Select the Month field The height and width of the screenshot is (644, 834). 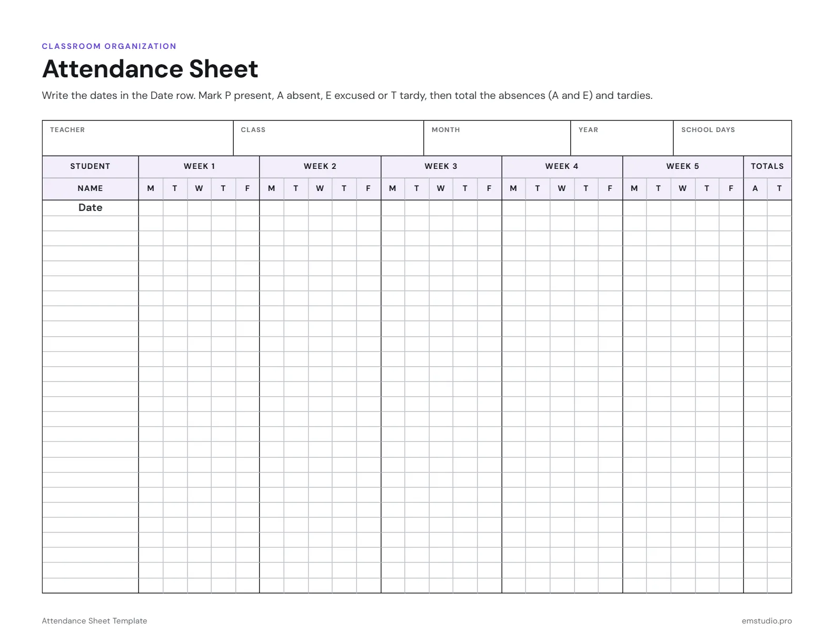coord(497,138)
